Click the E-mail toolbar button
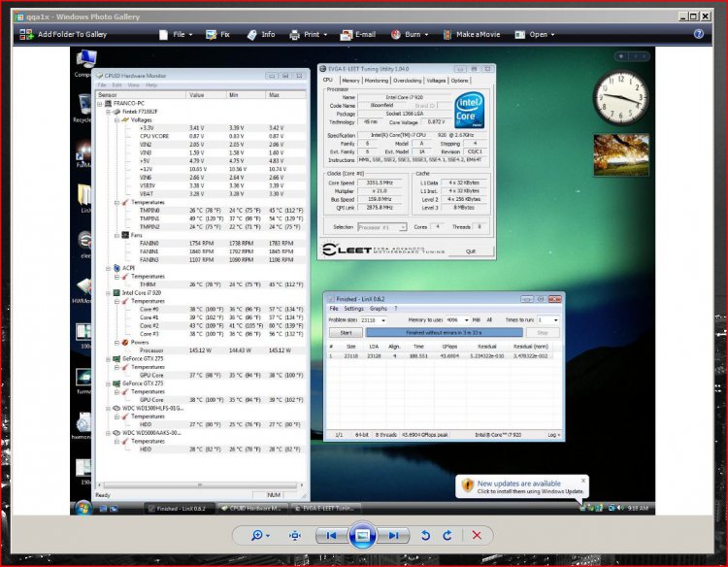728x567 pixels. pos(357,34)
